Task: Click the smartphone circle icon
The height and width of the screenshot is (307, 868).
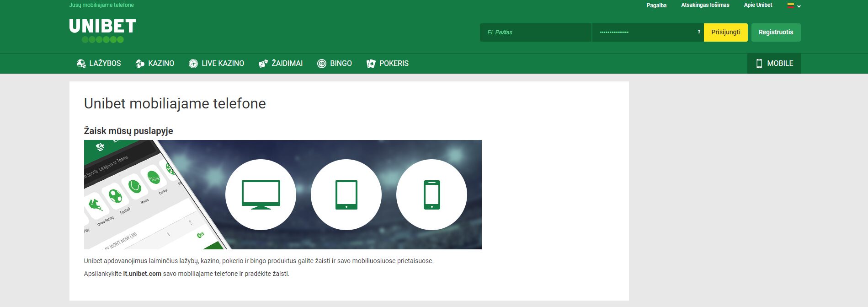Action: (431, 195)
